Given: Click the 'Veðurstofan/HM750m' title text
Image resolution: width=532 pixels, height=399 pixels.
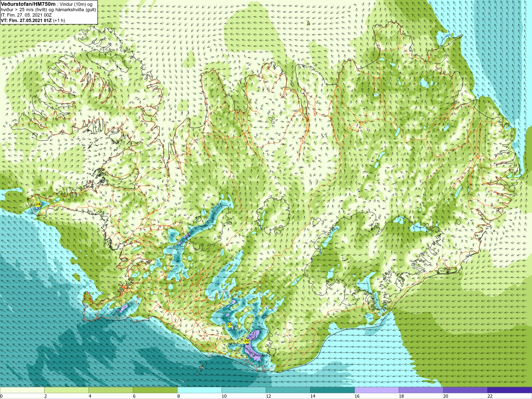Looking at the screenshot, I should (x=28, y=4).
